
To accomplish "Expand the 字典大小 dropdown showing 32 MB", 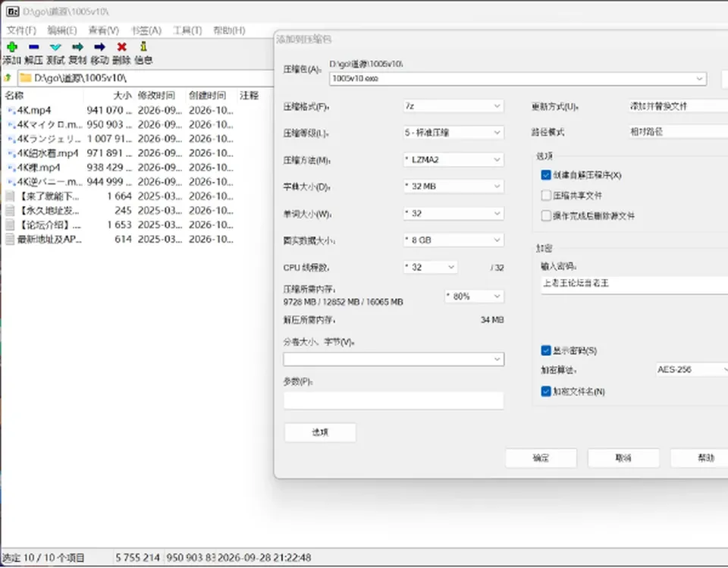I will pyautogui.click(x=453, y=187).
